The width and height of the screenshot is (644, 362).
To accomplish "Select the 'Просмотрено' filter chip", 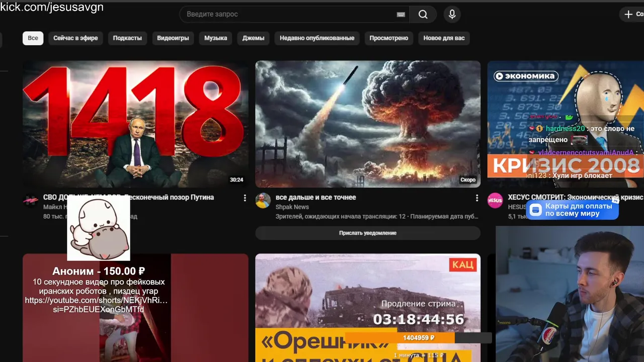I will (x=388, y=38).
